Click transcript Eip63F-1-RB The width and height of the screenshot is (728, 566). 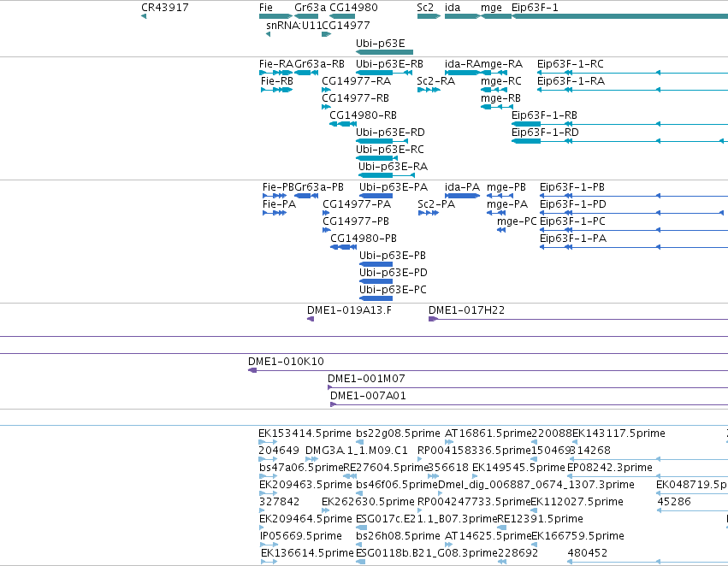[x=544, y=115]
